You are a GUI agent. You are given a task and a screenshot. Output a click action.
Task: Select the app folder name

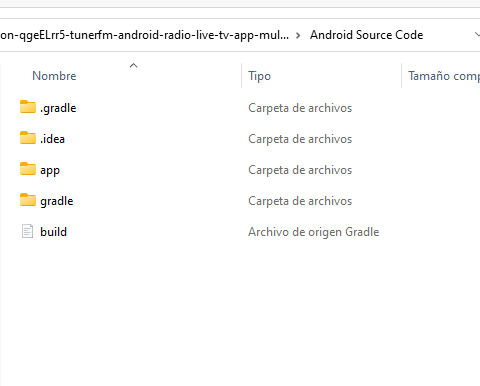point(50,170)
